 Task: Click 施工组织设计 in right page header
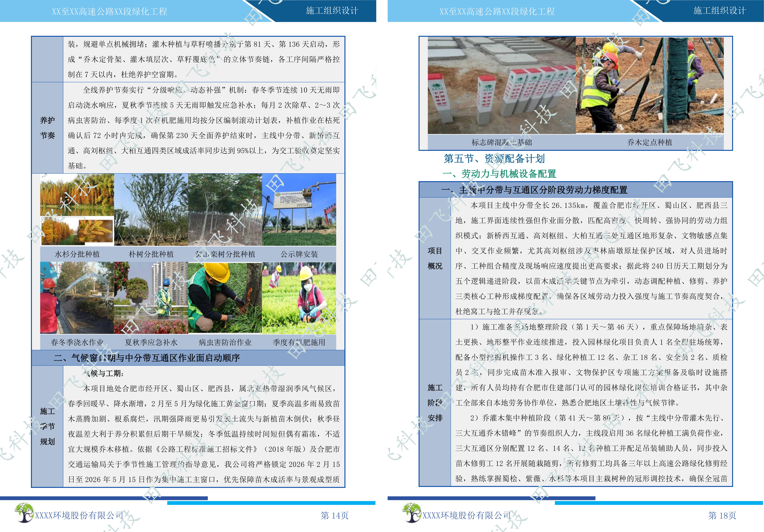(720, 11)
